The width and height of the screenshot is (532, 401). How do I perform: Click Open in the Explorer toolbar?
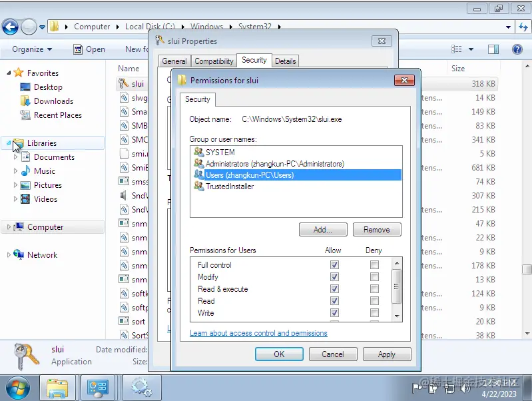[x=89, y=49]
